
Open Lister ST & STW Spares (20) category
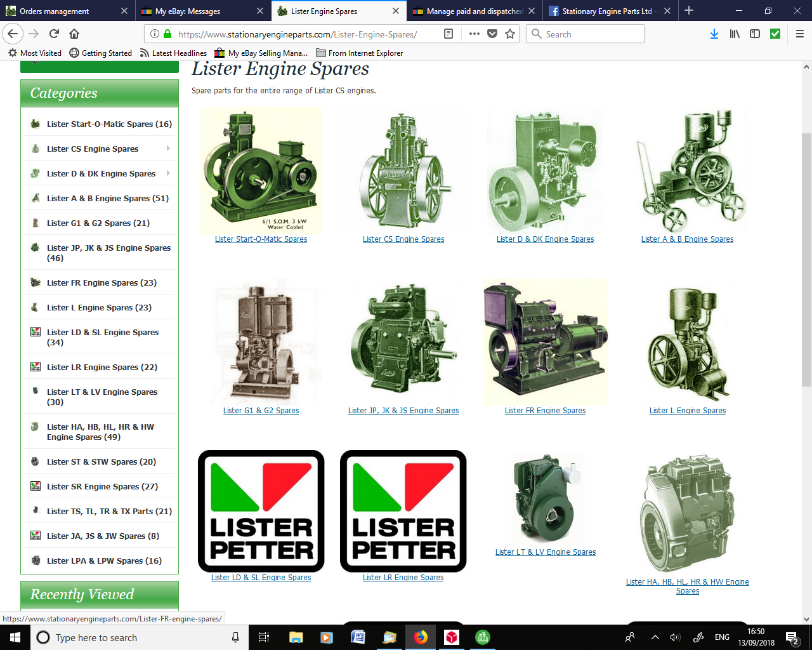[101, 461]
